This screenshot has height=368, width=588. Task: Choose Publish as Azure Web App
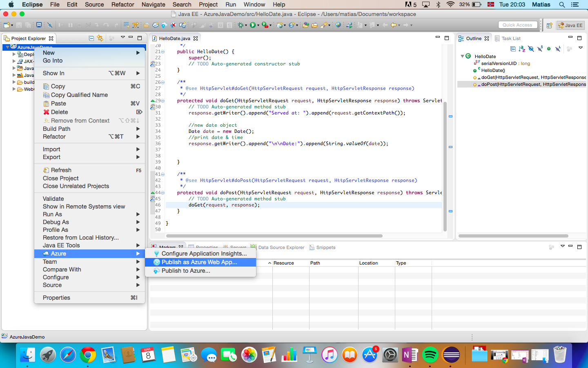coord(200,262)
